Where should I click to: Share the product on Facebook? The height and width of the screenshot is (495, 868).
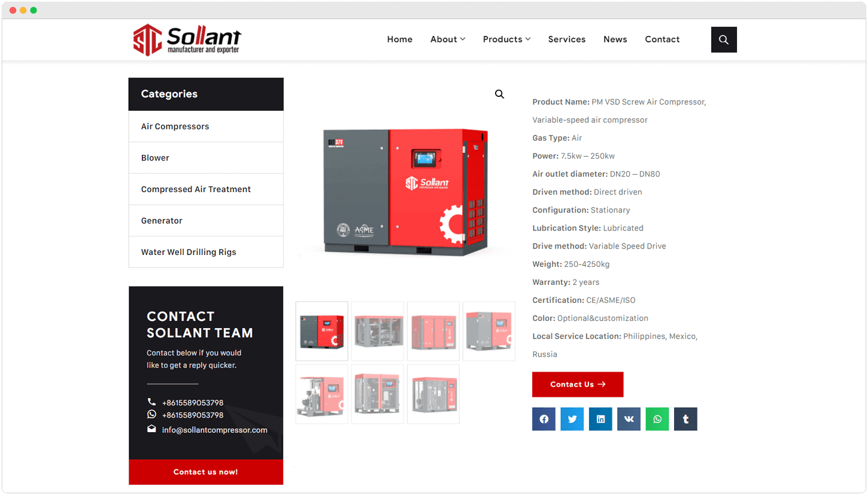click(544, 419)
